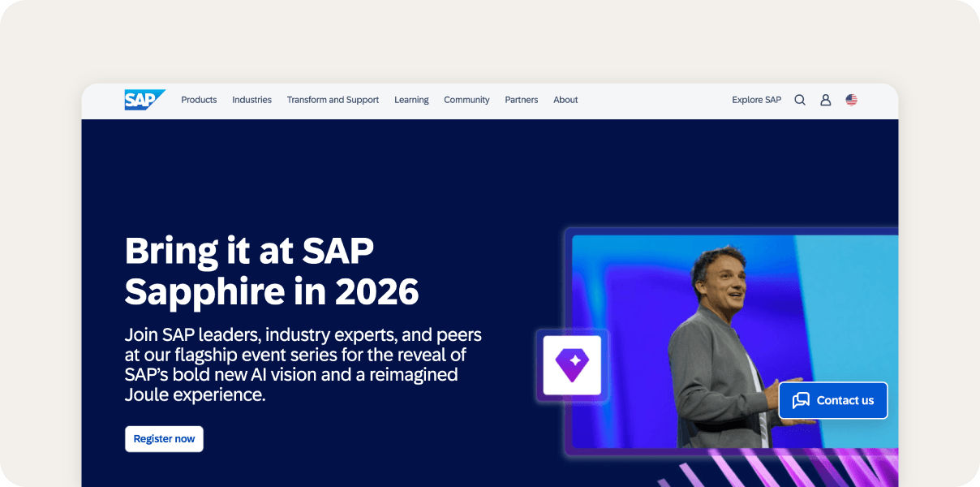Open the Products dropdown menu
The image size is (980, 487).
click(x=199, y=100)
